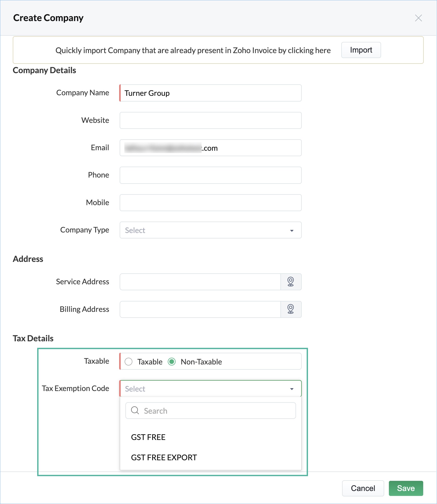
Task: Click into the Email field
Action: pos(211,148)
